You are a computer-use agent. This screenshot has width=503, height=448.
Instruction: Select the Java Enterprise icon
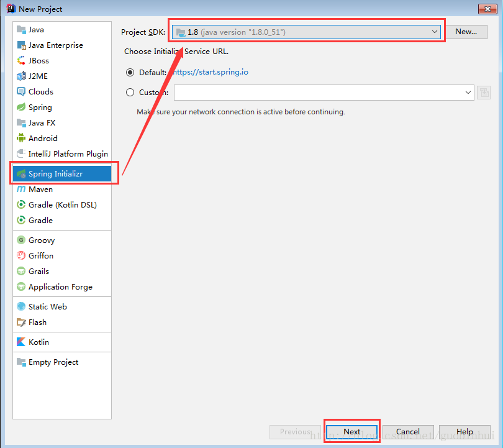(x=21, y=45)
